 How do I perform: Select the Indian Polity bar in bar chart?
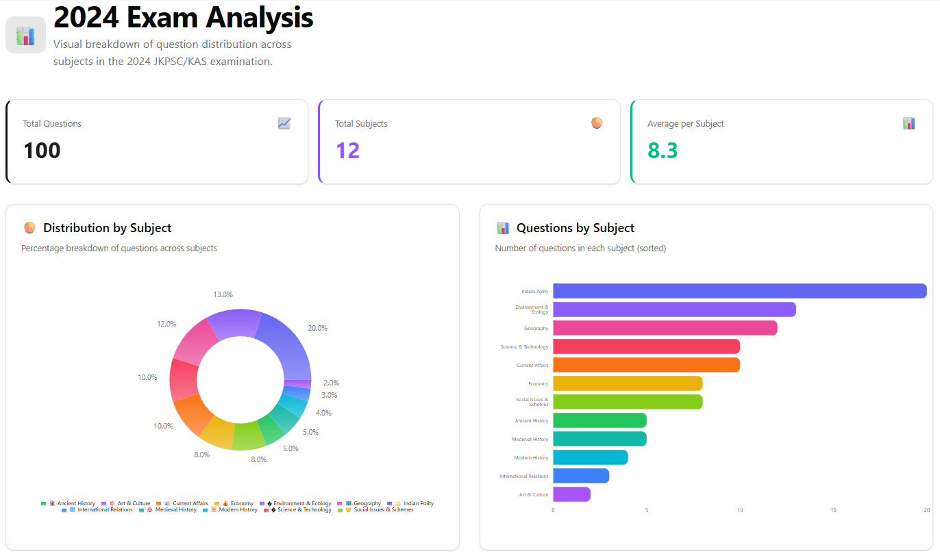click(739, 291)
